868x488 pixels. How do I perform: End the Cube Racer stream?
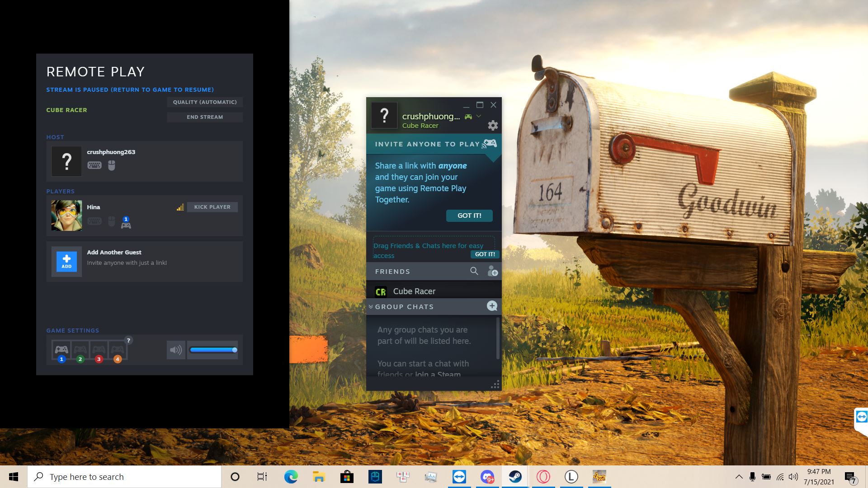(205, 117)
